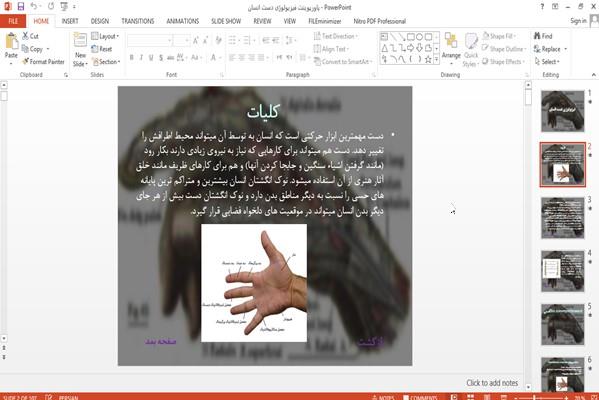The height and width of the screenshot is (400, 599).
Task: Open the font name combo box
Action: pos(149,40)
